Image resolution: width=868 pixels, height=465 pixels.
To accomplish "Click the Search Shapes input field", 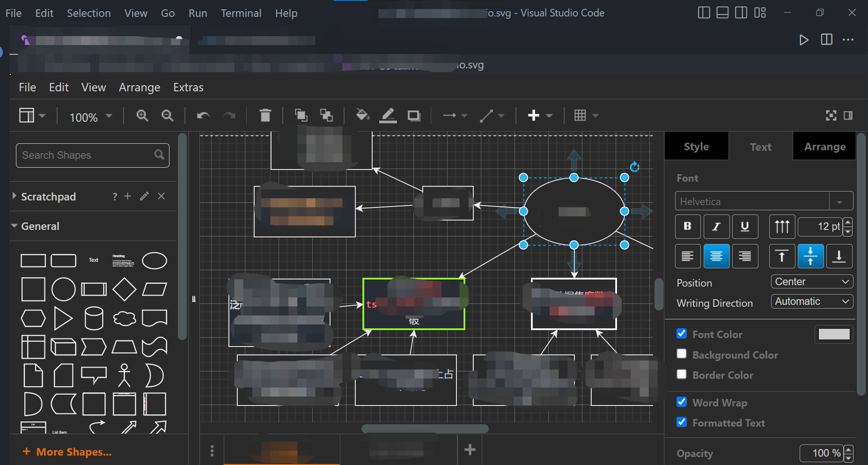I will [87, 155].
